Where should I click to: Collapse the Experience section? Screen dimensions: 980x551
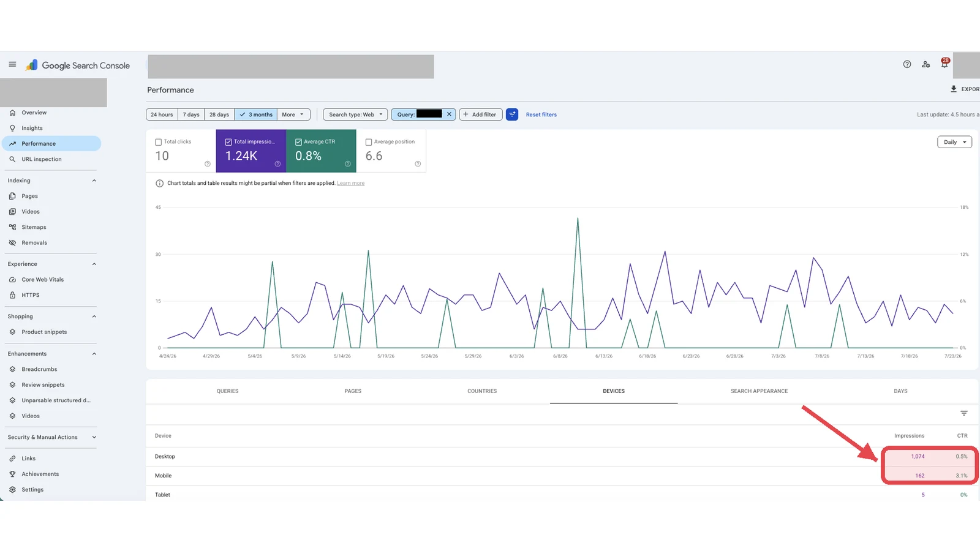coord(94,264)
